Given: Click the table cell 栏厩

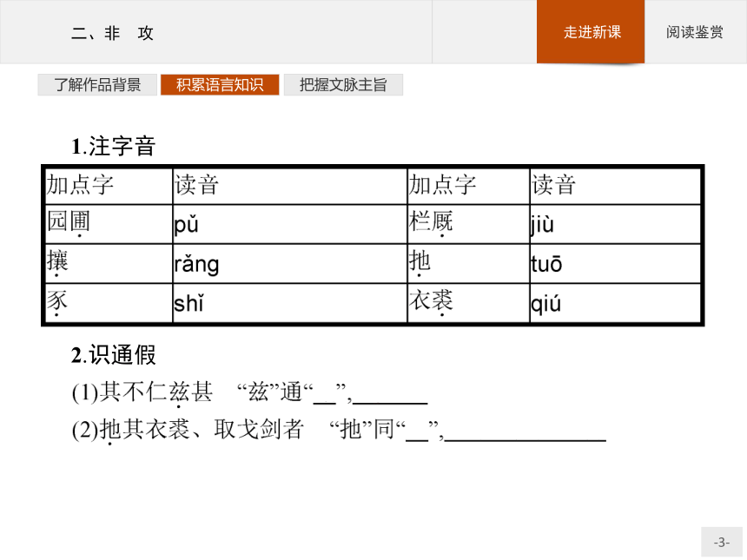Looking at the screenshot, I should tap(468, 224).
